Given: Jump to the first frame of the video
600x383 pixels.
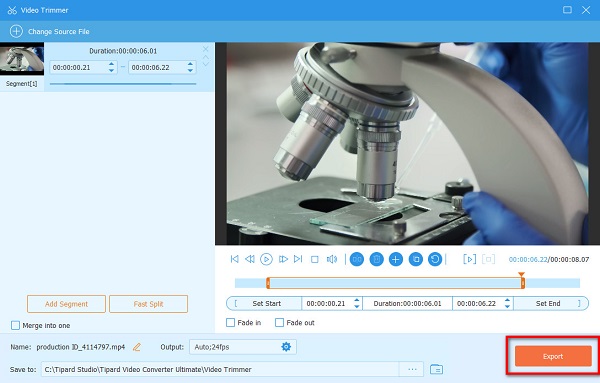Looking at the screenshot, I should pos(235,259).
